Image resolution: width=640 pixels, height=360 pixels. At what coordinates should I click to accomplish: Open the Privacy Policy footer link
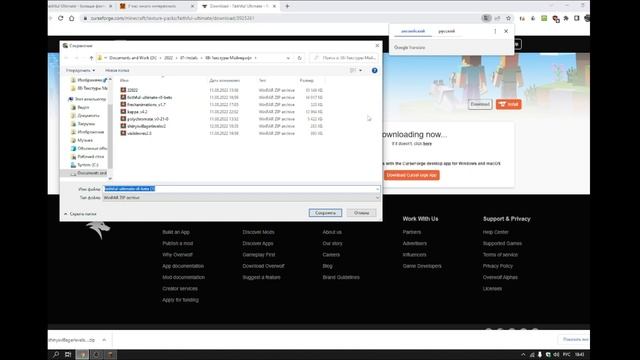tap(498, 266)
